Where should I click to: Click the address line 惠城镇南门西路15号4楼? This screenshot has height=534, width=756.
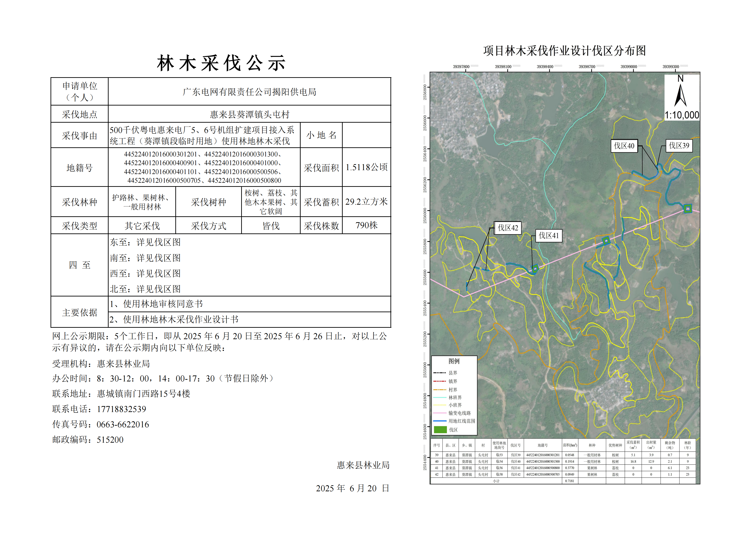(144, 394)
